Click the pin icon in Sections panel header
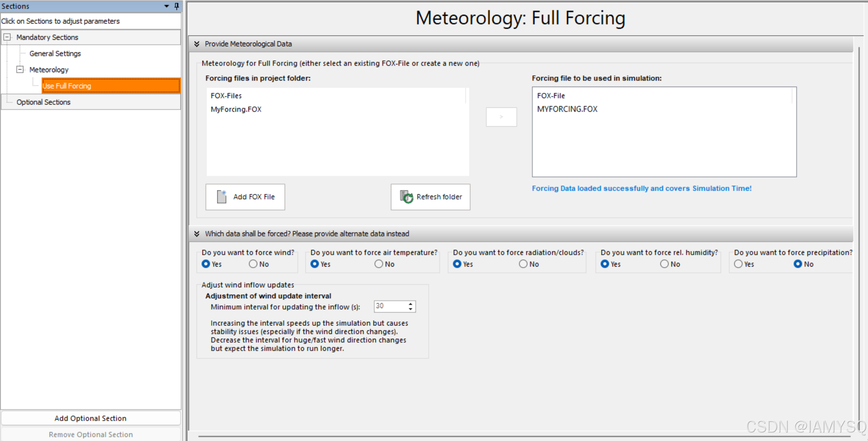Screen dimensions: 868x441 pyautogui.click(x=177, y=6)
